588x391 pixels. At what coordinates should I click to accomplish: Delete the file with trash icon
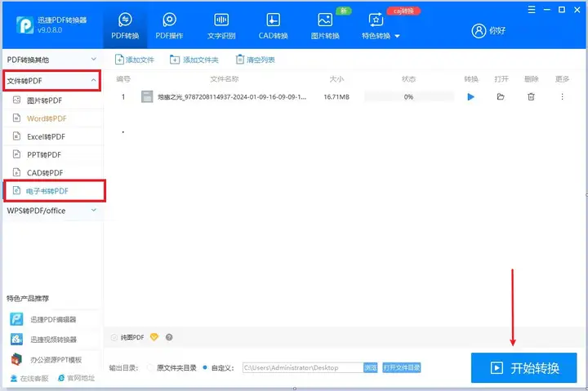[x=531, y=97]
